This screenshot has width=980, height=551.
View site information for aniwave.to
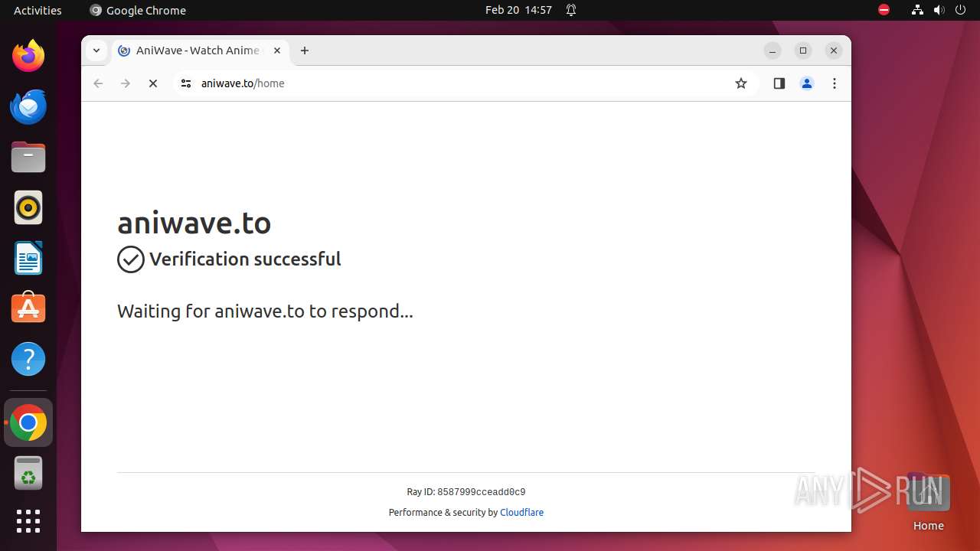(185, 83)
